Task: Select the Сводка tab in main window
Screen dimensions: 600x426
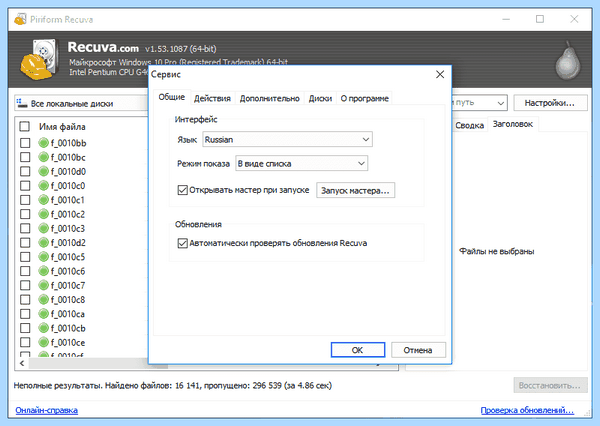Action: point(470,125)
